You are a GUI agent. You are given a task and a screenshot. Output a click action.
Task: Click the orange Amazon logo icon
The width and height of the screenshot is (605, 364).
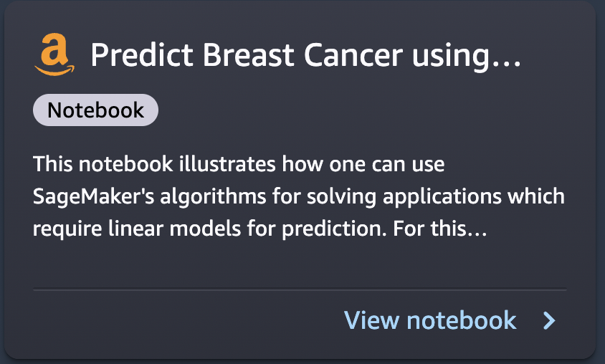click(54, 54)
